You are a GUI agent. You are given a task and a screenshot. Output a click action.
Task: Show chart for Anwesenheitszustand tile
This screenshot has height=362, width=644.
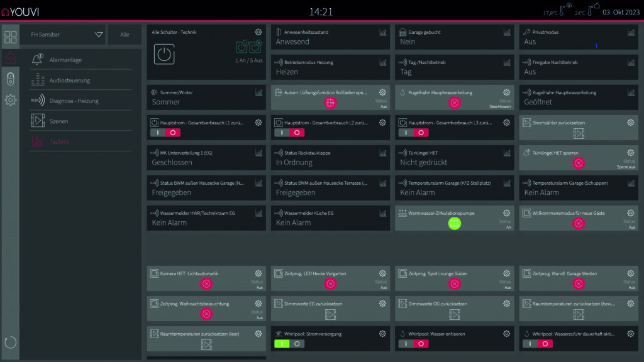[x=382, y=32]
